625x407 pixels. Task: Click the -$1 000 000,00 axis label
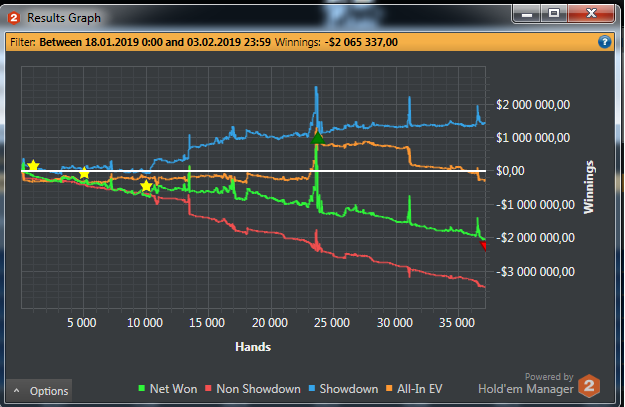point(535,205)
